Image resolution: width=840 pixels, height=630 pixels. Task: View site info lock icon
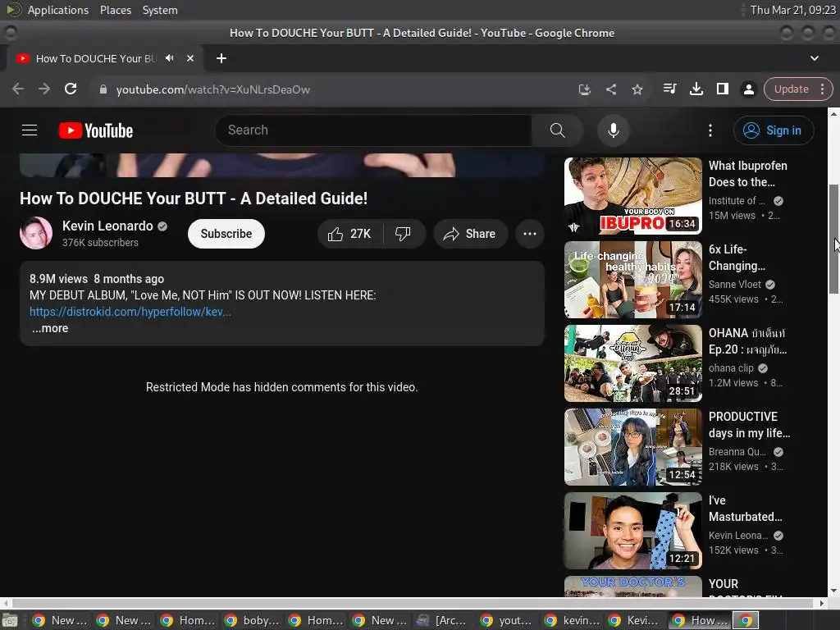pyautogui.click(x=103, y=89)
